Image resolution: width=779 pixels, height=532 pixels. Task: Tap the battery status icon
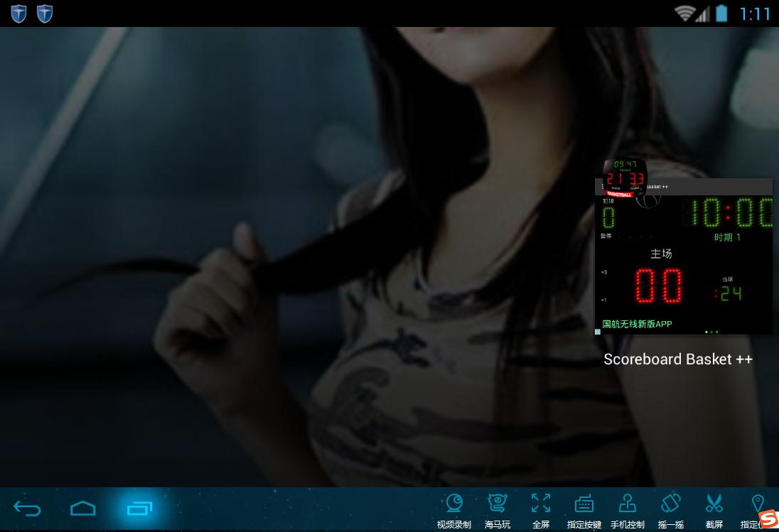point(722,13)
